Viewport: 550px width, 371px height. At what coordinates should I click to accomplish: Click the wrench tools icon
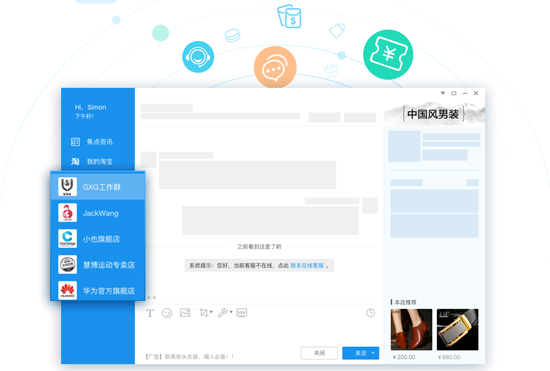[x=223, y=312]
